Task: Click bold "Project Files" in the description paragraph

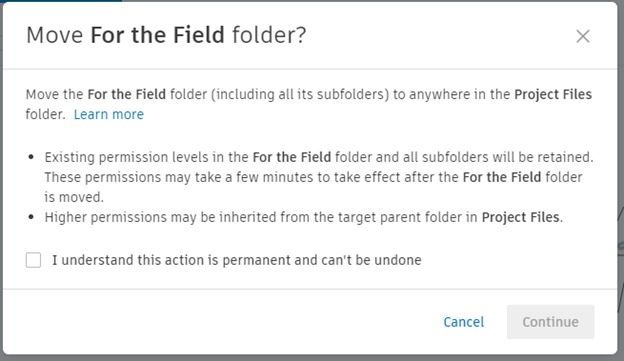Action: tap(553, 94)
